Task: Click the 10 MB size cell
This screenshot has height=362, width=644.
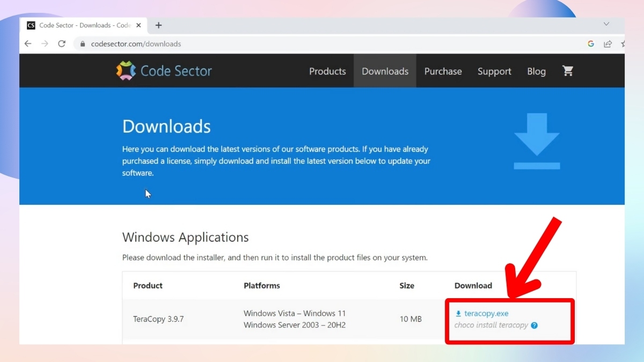Action: (x=411, y=319)
